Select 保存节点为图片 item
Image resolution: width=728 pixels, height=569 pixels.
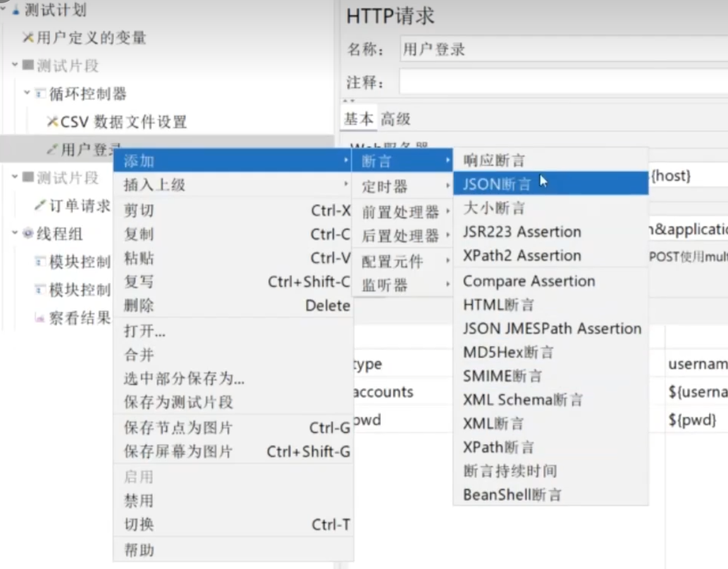[233, 428]
